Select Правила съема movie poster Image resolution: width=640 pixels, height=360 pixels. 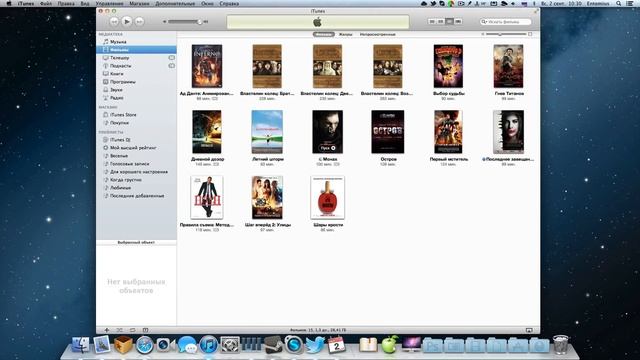(207, 198)
